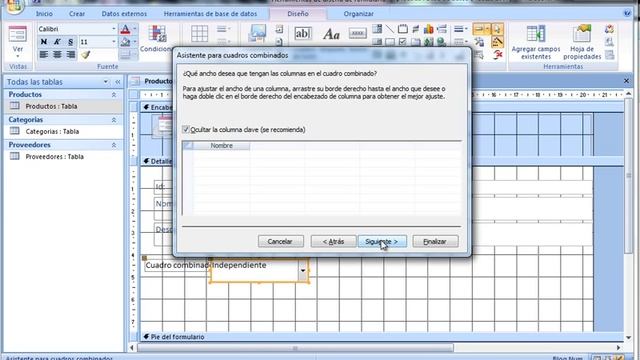Click Finalizar to finish wizard
This screenshot has width=640, height=360.
coord(435,242)
